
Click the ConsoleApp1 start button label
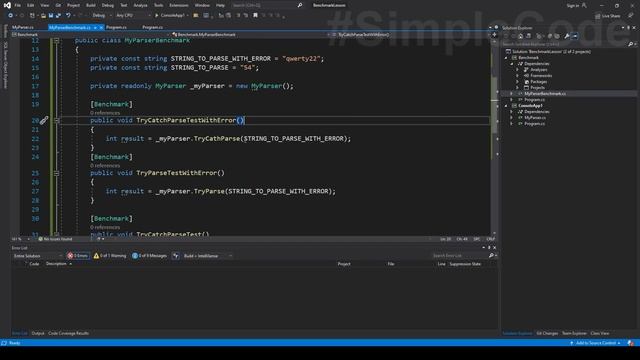(x=172, y=16)
